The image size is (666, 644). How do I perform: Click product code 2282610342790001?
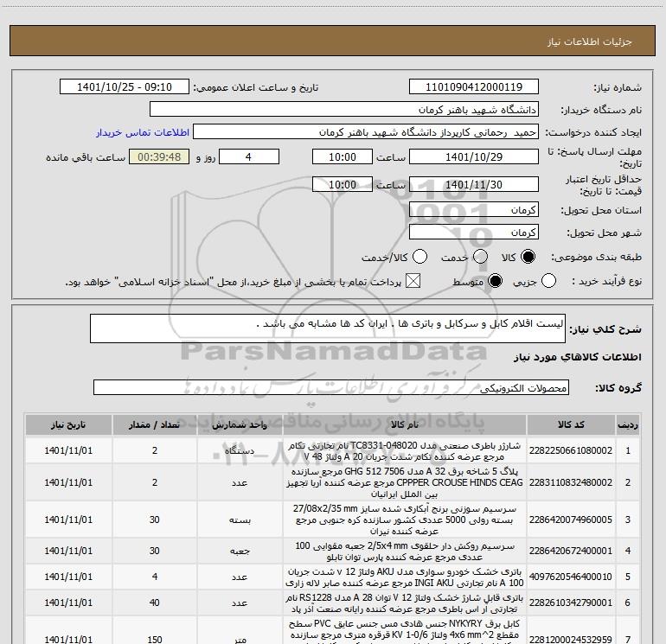coord(571,603)
